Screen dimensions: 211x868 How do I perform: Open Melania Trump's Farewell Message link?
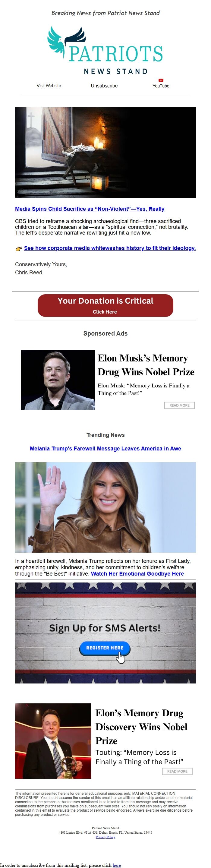coord(105,449)
